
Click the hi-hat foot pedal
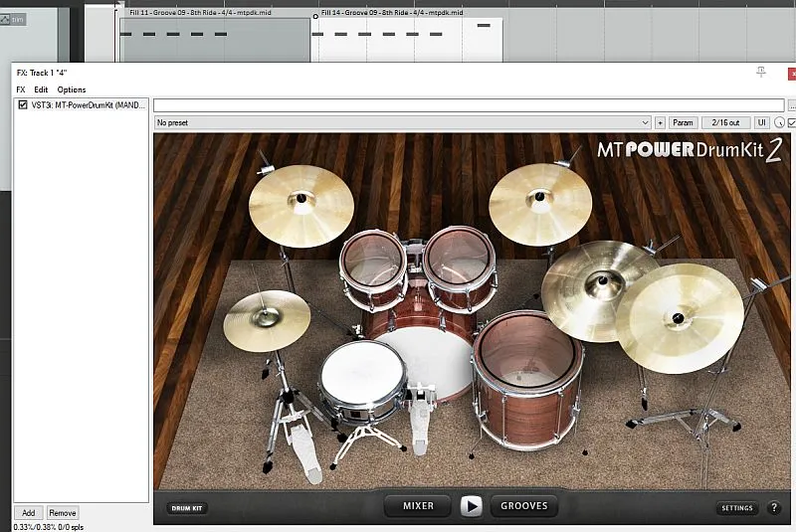point(305,452)
